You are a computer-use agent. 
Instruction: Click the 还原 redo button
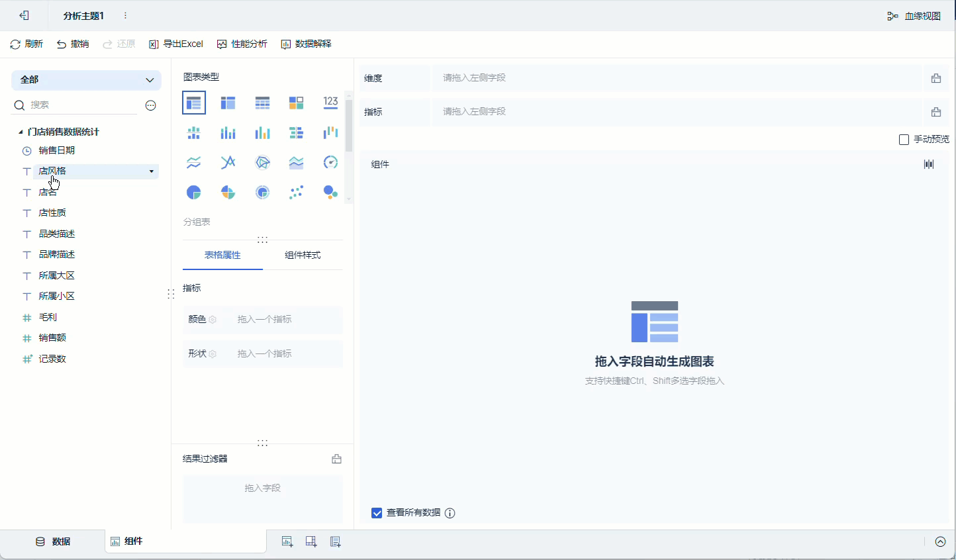click(119, 44)
